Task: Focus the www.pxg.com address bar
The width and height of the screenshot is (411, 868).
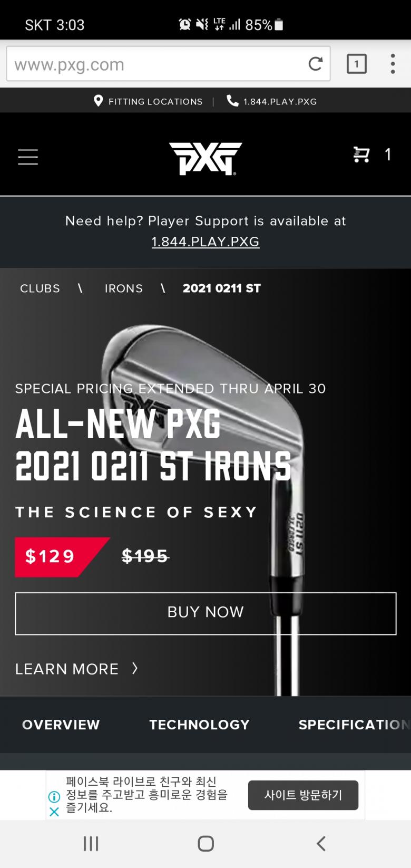Action: click(158, 64)
